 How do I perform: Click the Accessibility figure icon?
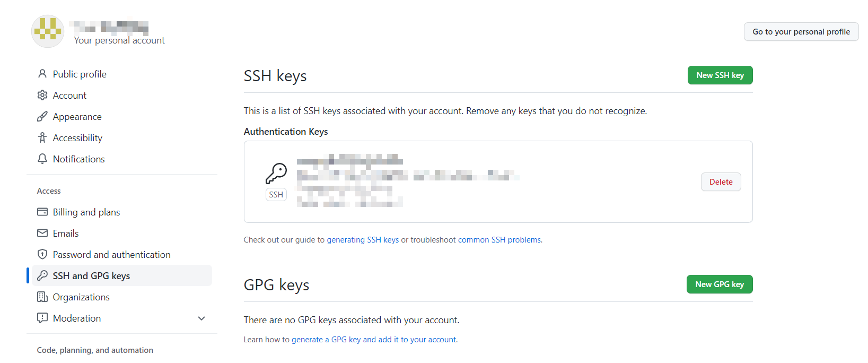coord(42,137)
